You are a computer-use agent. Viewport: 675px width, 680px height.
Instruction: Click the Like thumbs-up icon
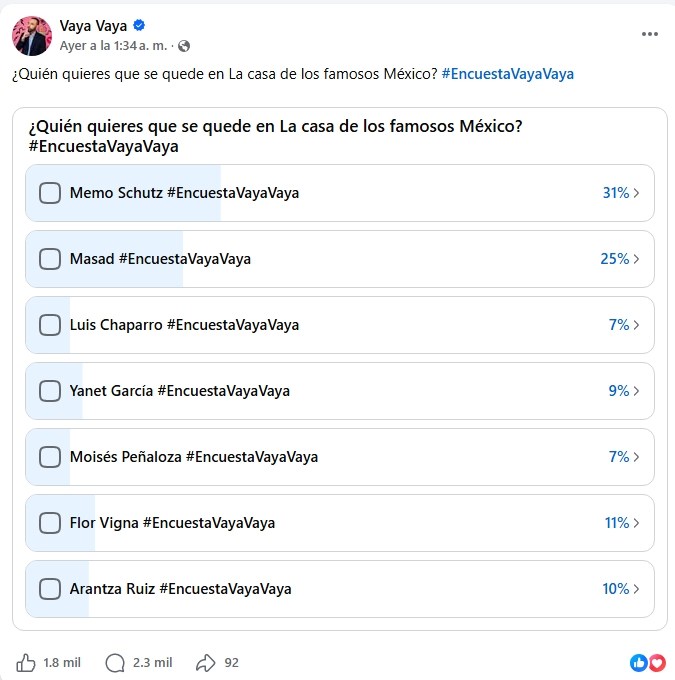pos(26,663)
